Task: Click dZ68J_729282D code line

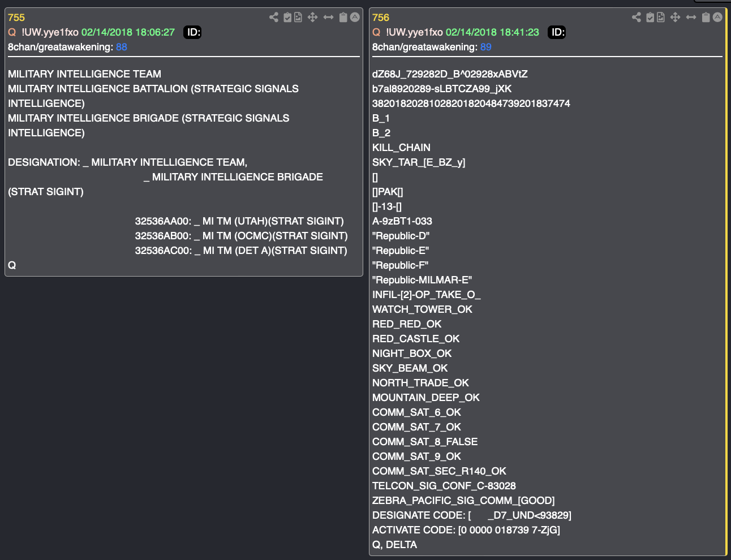Action: click(450, 74)
